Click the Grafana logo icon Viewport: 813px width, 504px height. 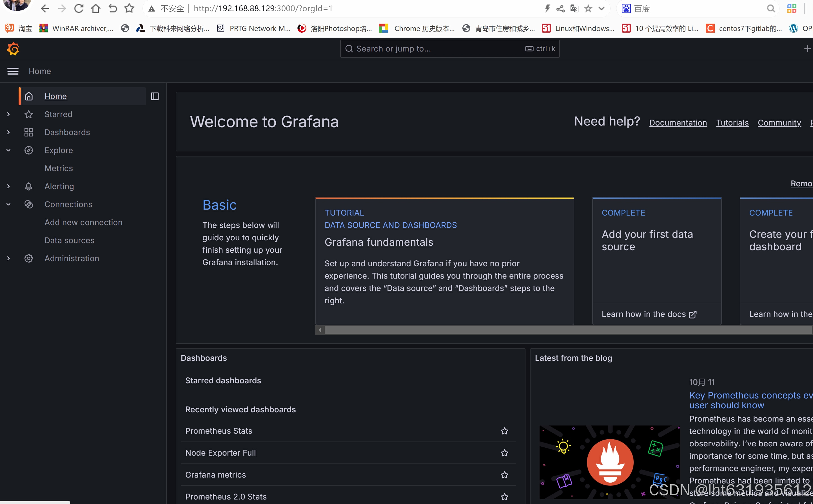pyautogui.click(x=13, y=49)
